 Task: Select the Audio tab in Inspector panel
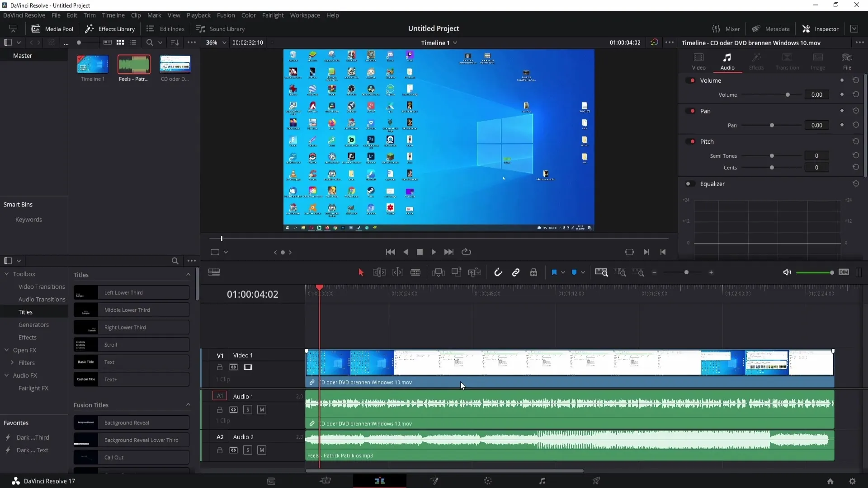pyautogui.click(x=727, y=60)
